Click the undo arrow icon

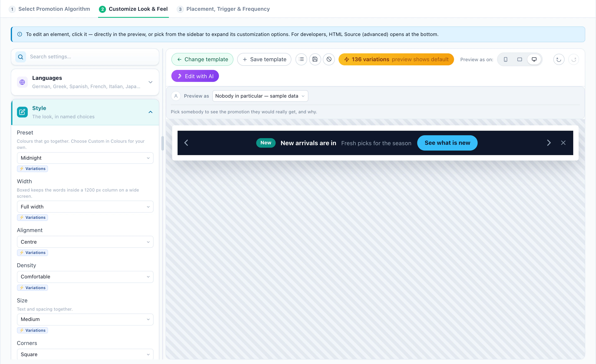click(x=559, y=59)
